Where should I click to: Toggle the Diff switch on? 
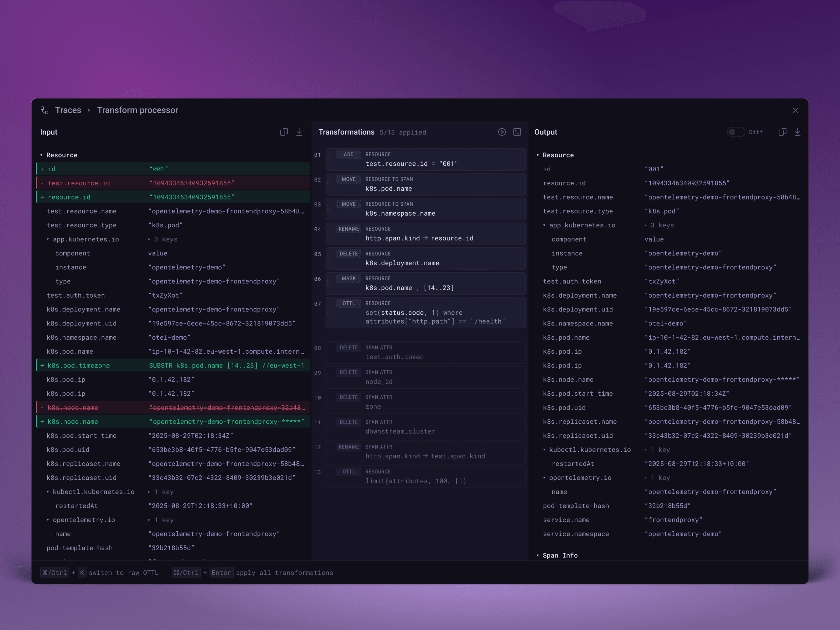(x=736, y=132)
